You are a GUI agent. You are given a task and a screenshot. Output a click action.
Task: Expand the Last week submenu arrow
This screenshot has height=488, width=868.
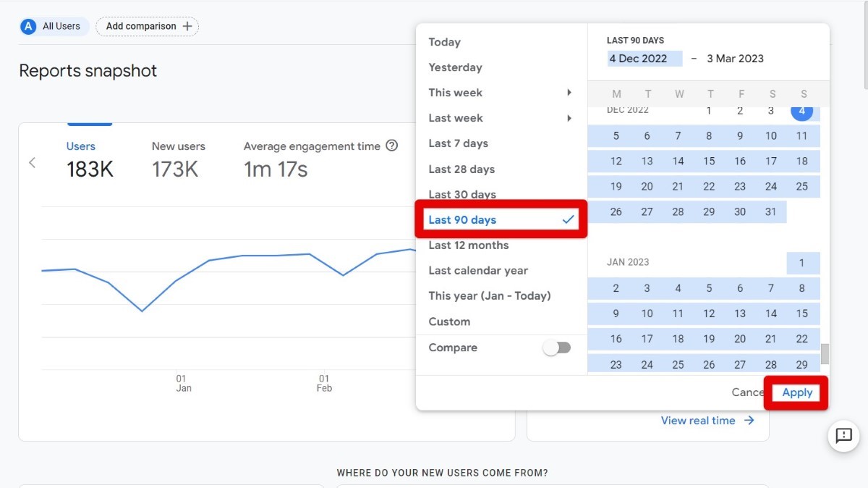[569, 118]
